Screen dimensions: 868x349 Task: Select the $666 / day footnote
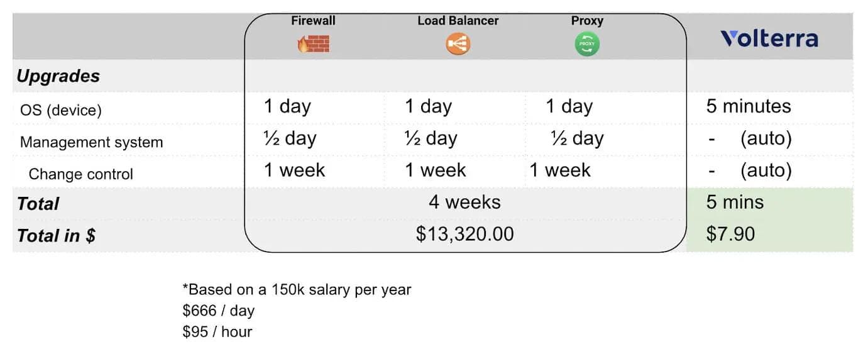[218, 311]
